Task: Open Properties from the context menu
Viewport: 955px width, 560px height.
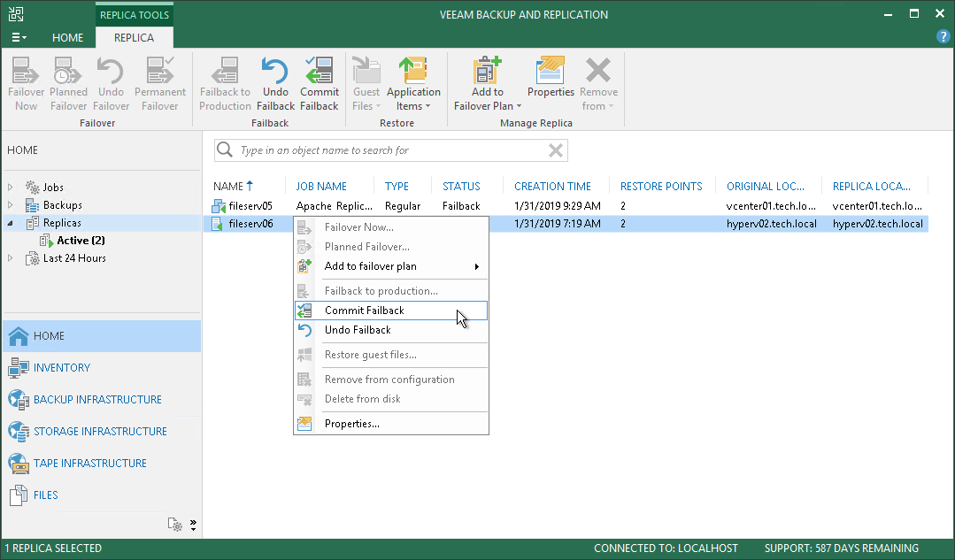Action: [x=390, y=424]
